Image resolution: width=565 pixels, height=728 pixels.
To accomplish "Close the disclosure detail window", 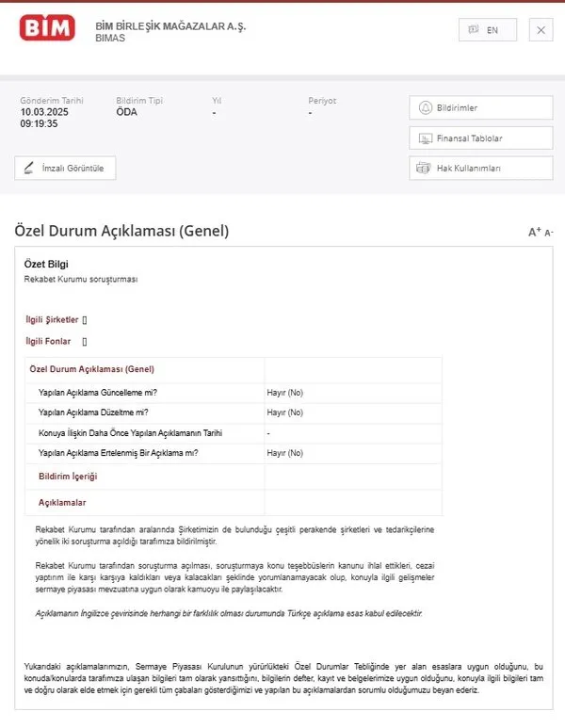I will (x=541, y=30).
